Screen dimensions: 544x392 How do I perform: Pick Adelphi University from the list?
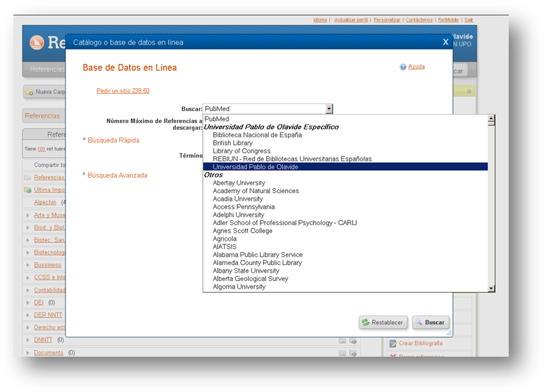click(x=345, y=215)
